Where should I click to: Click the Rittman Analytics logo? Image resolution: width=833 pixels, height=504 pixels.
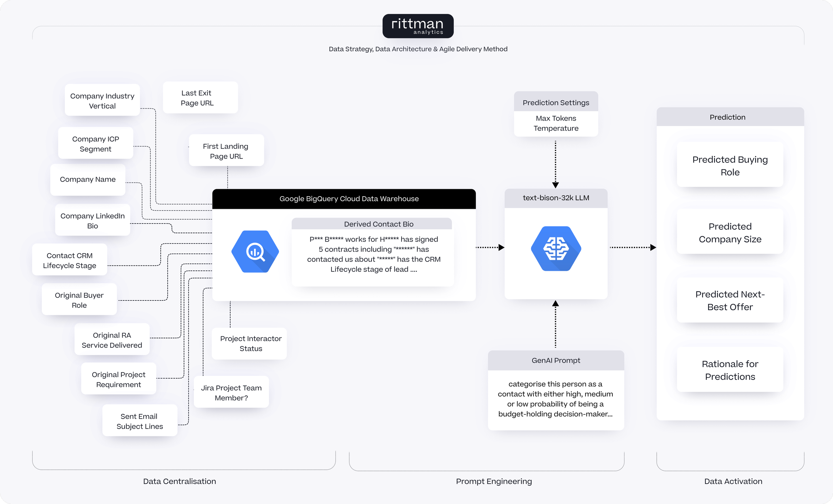click(418, 26)
